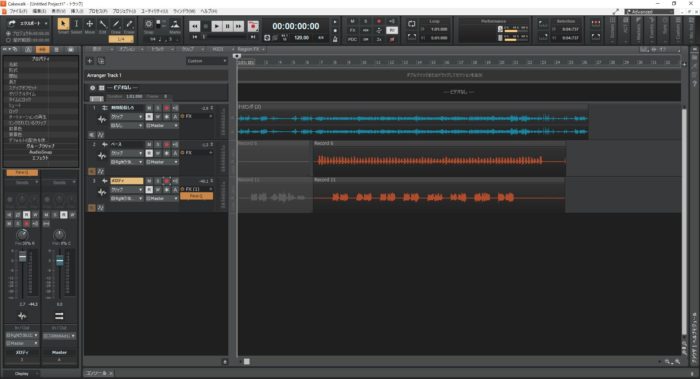The width and height of the screenshot is (700, 379).
Task: Pause the transport
Action: click(228, 26)
